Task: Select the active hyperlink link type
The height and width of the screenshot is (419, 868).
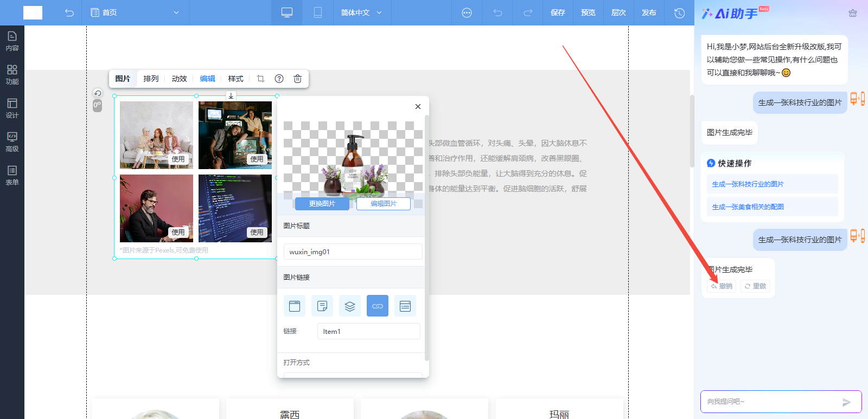Action: click(x=378, y=306)
